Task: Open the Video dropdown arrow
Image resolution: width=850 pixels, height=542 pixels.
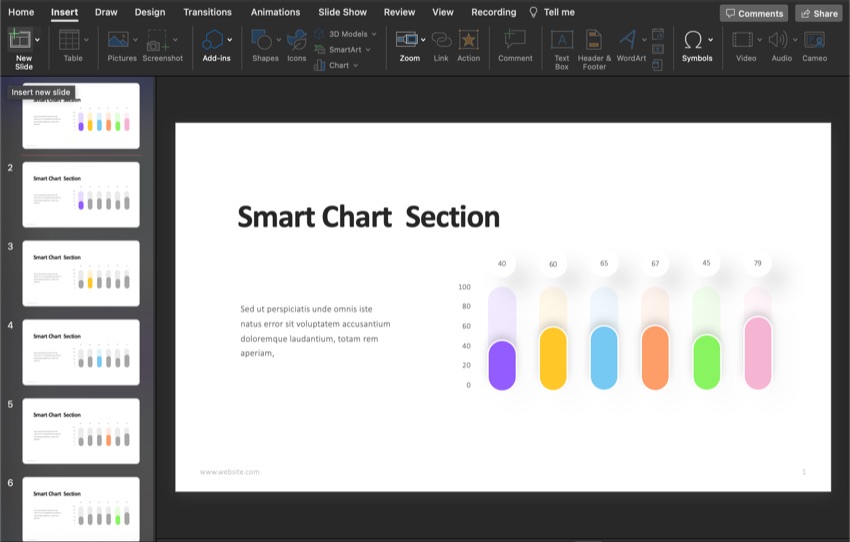Action: click(759, 40)
